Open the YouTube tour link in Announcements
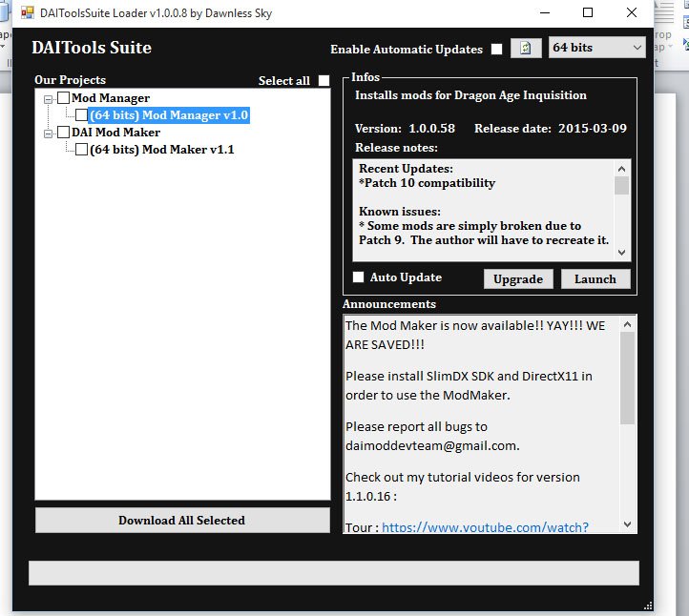Viewport: 689px width, 616px height. click(x=485, y=527)
